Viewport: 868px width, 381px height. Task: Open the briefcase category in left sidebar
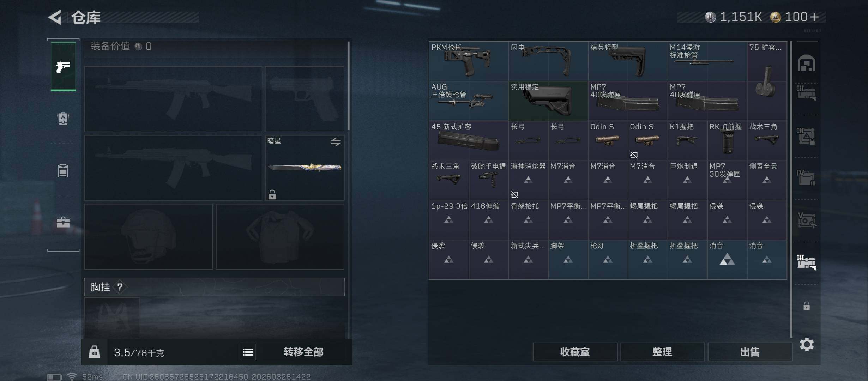(63, 222)
